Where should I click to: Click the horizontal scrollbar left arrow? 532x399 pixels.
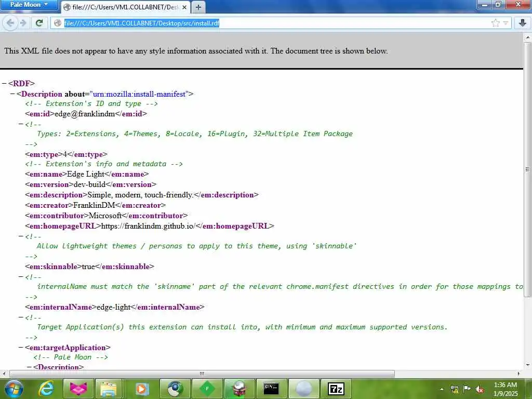[4, 374]
